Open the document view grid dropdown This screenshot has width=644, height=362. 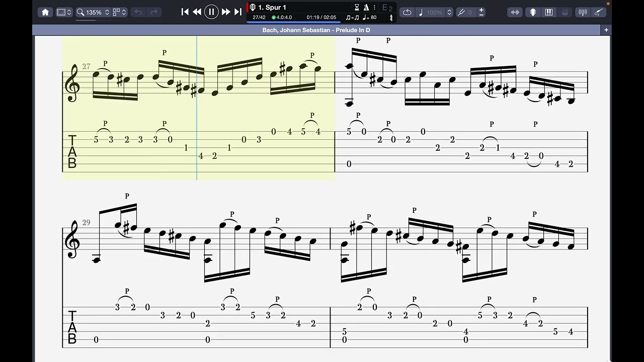[x=119, y=12]
